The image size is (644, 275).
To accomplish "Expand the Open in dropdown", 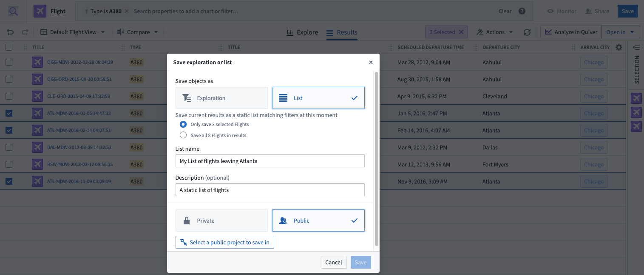I will point(621,32).
